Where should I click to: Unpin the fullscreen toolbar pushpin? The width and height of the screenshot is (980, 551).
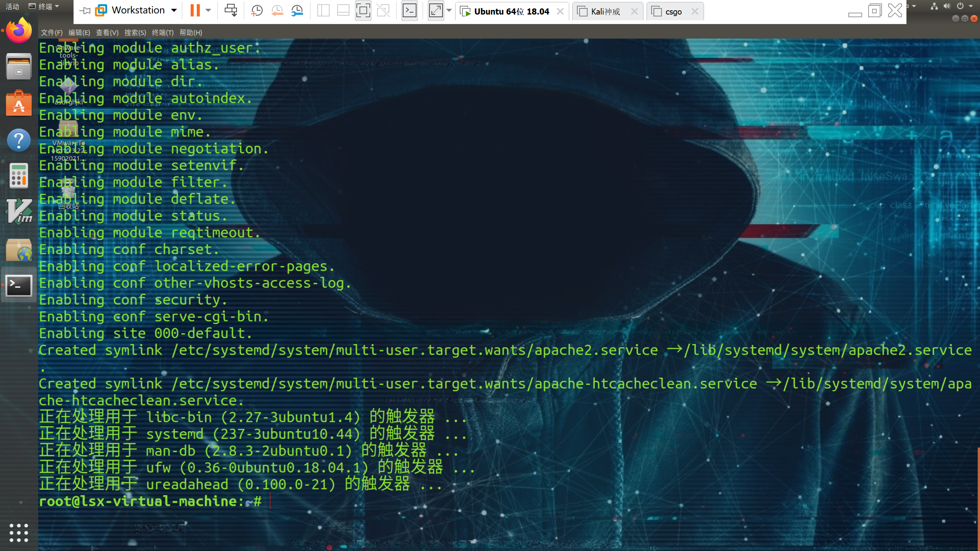pyautogui.click(x=85, y=10)
